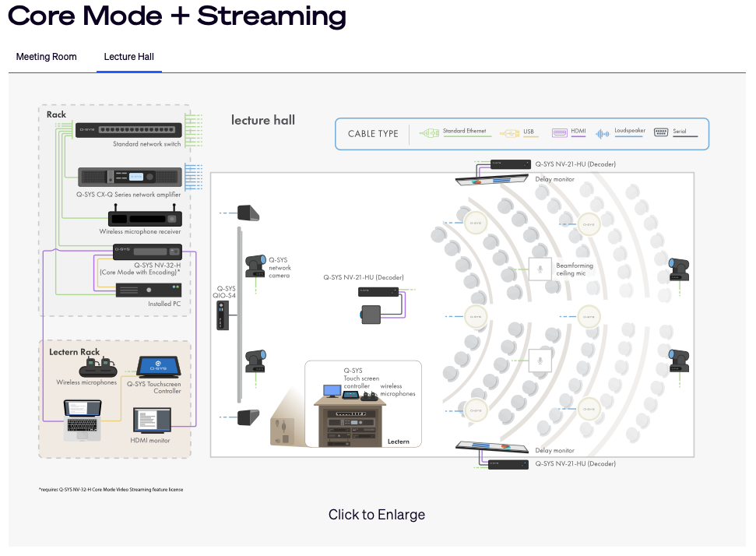Click the 'Lectern' caption in the lecture hall
This screenshot has width=756, height=556.
pyautogui.click(x=399, y=442)
